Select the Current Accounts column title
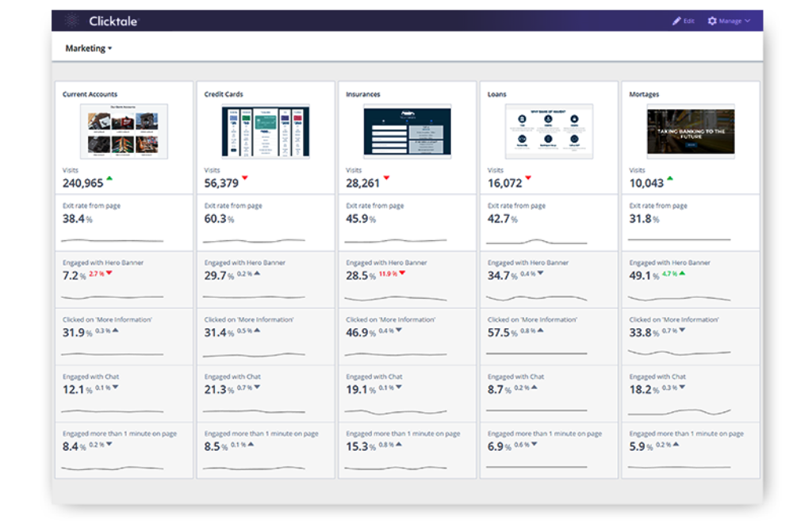 click(90, 94)
